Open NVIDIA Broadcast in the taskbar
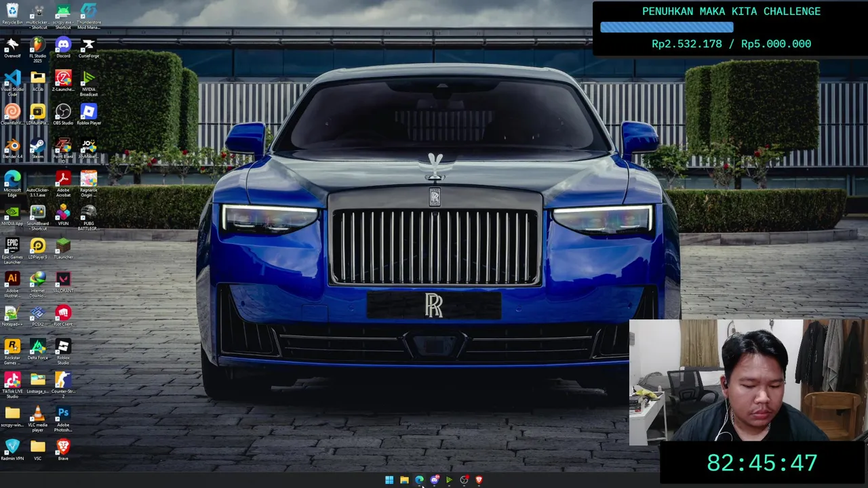The image size is (868, 488). click(x=449, y=480)
